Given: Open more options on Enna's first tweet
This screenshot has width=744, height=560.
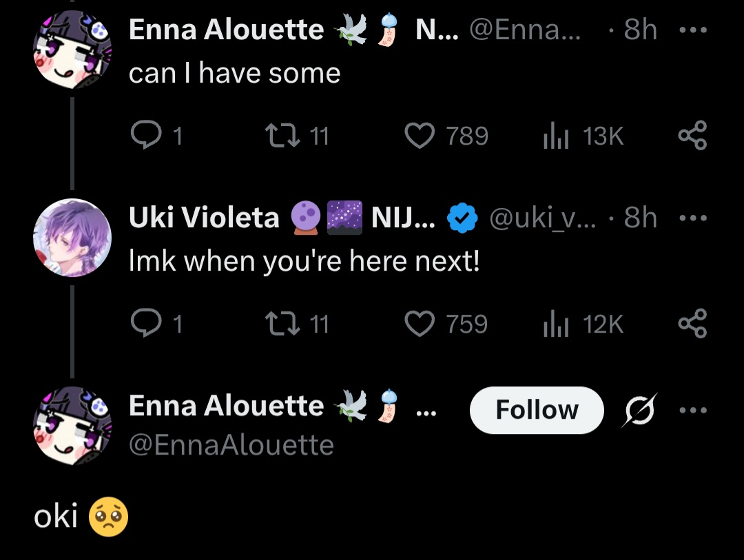Looking at the screenshot, I should click(692, 31).
